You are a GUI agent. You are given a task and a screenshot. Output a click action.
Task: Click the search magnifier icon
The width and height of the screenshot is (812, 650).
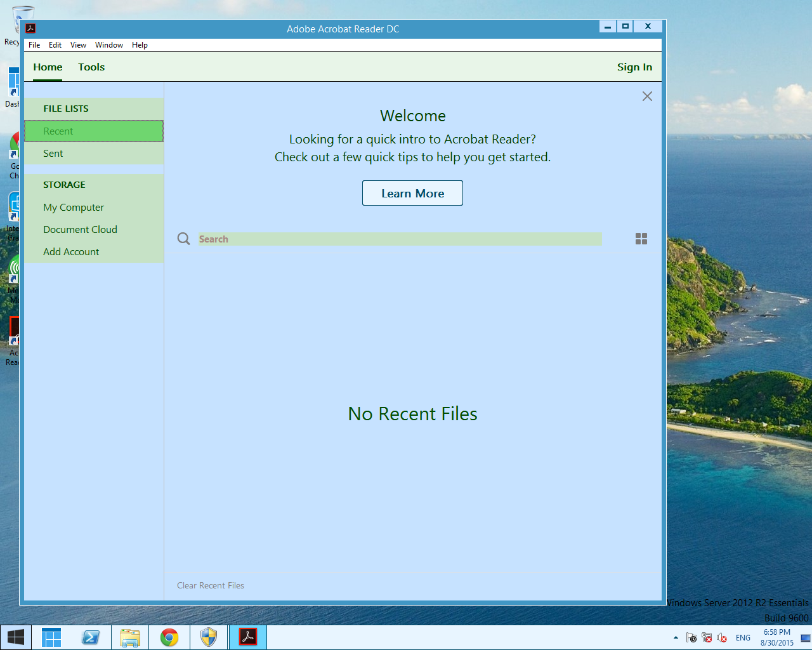[183, 239]
